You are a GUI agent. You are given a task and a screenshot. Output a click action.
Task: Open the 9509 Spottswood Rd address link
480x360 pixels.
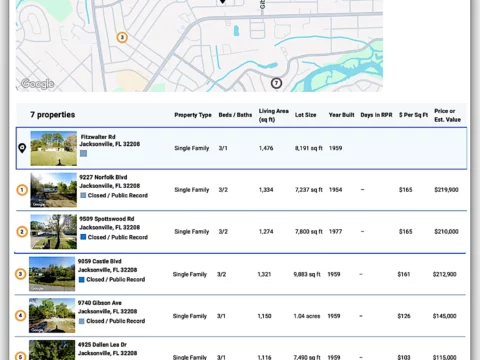coord(110,223)
